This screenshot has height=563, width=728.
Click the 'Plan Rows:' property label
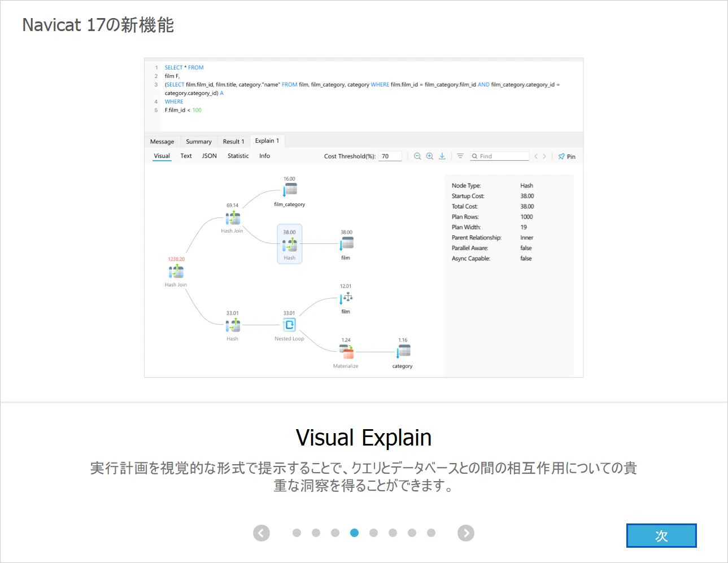(x=465, y=217)
